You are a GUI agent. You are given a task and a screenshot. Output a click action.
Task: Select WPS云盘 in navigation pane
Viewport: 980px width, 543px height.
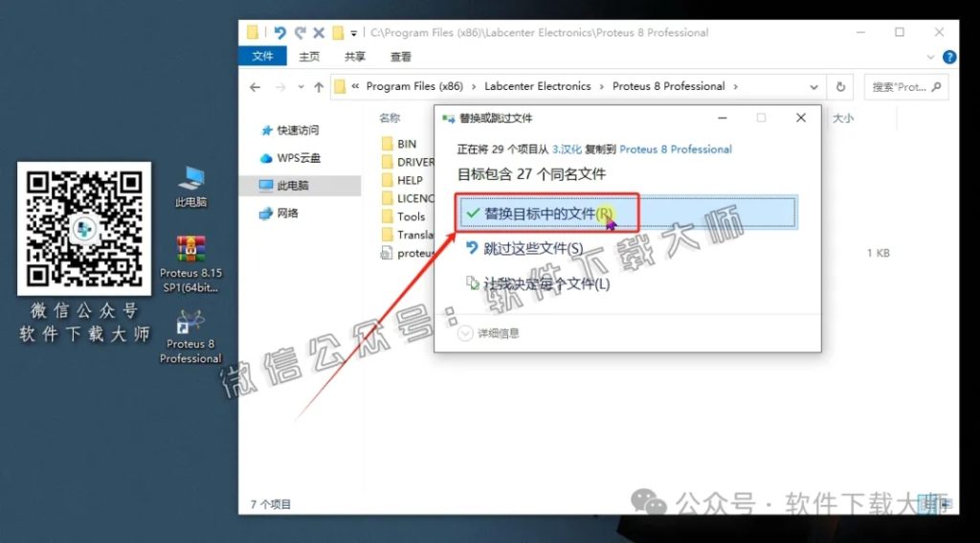(299, 158)
